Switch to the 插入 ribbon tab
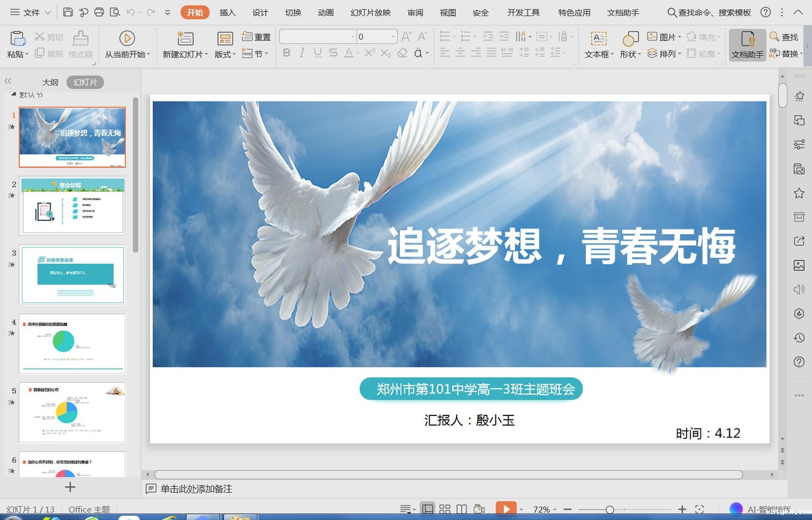The height and width of the screenshot is (520, 812). pos(227,12)
